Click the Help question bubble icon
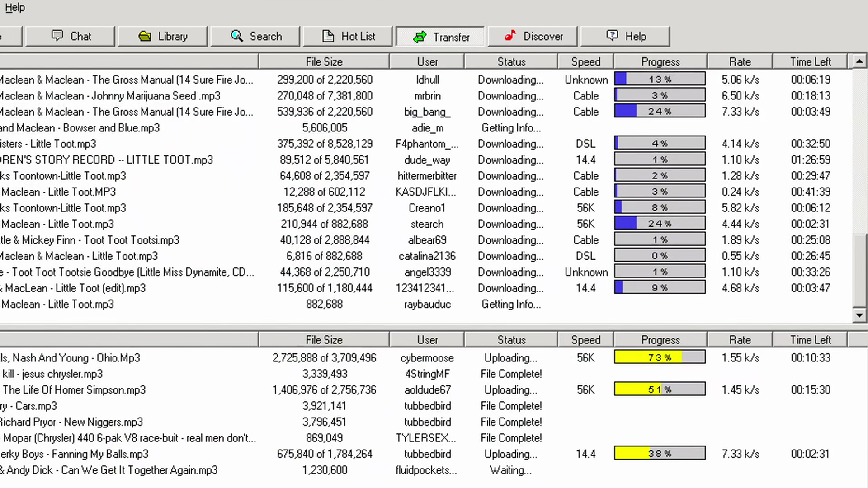This screenshot has width=868, height=488. (612, 36)
